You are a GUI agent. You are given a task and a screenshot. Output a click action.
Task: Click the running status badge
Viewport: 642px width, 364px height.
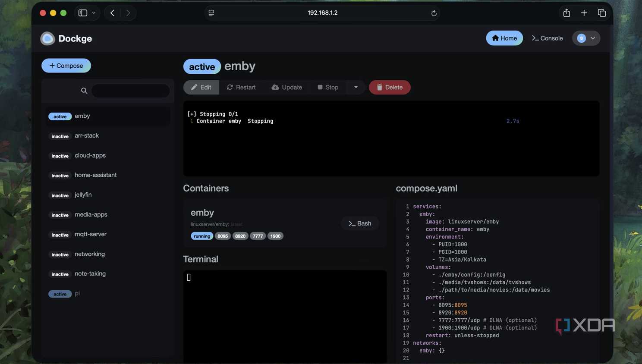coord(202,236)
